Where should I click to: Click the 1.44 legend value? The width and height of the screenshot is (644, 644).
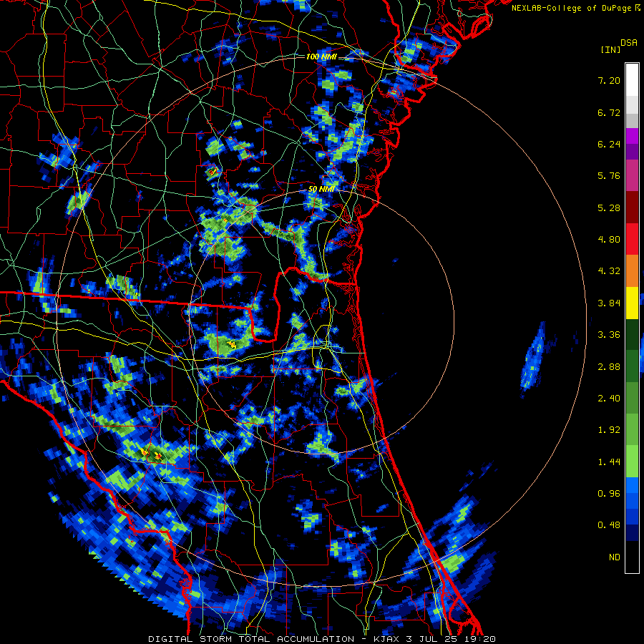click(x=609, y=462)
